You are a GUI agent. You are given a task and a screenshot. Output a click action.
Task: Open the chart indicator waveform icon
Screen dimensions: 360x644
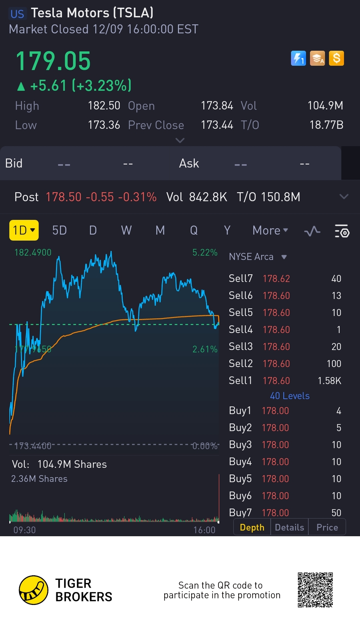pos(312,231)
